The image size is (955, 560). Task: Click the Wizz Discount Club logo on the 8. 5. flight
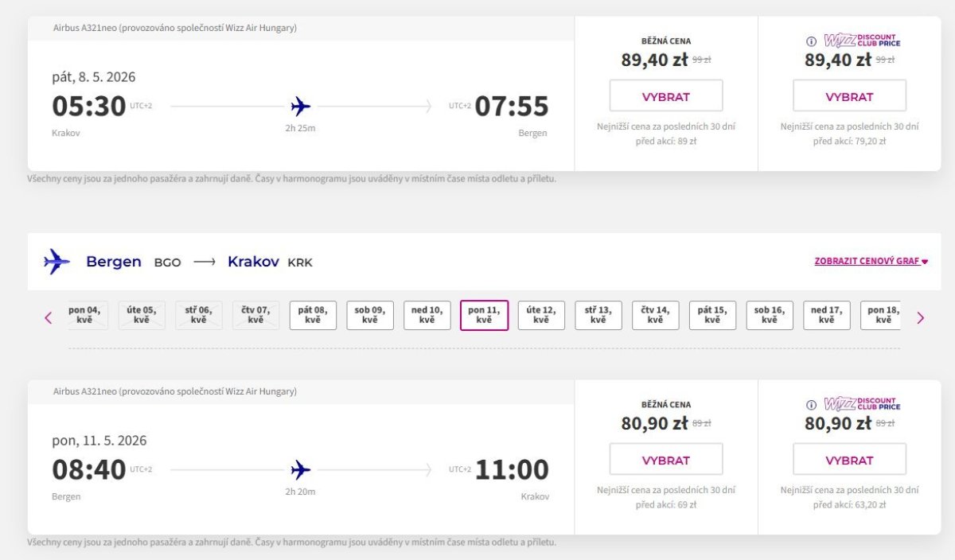tap(862, 41)
